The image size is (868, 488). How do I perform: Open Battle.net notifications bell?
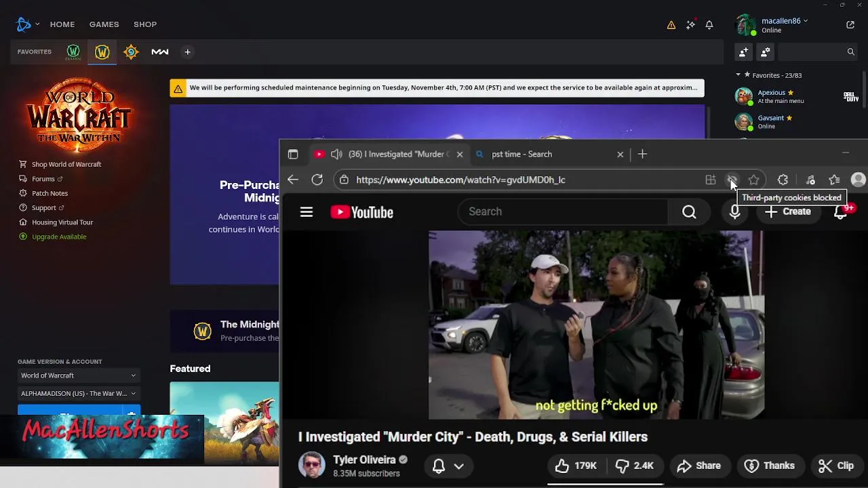coord(709,24)
